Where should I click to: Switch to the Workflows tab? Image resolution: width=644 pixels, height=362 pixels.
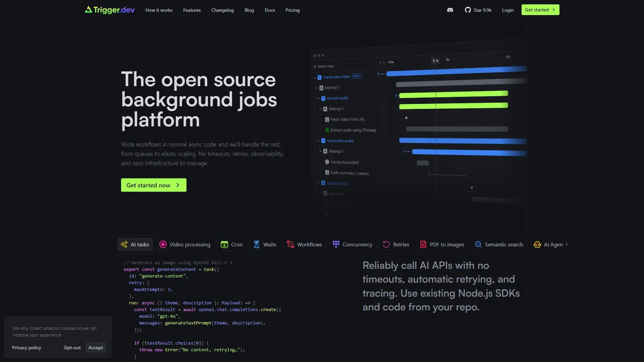click(304, 245)
